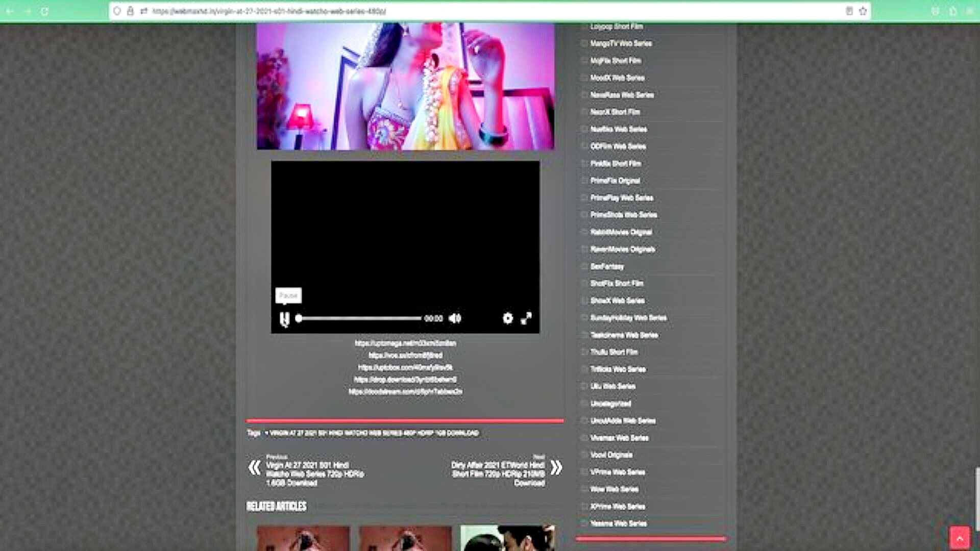This screenshot has height=551, width=980.
Task: Go to the next article arrow
Action: point(556,467)
